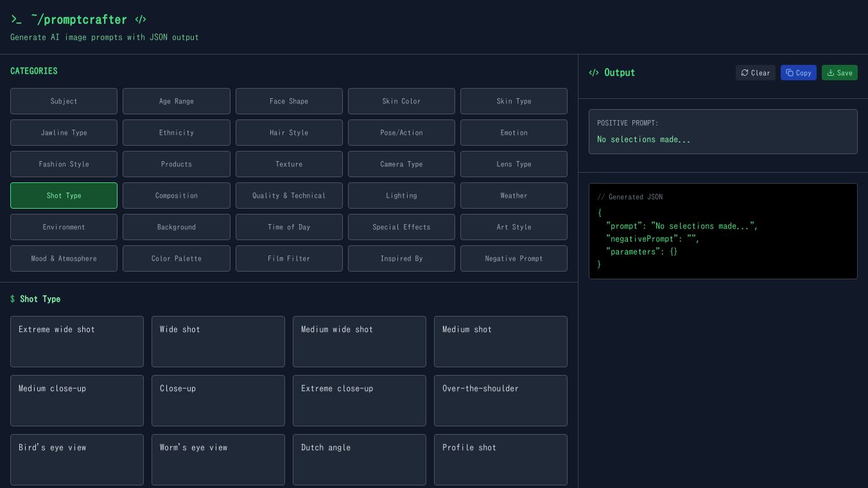Toggle the Medium close-up option

(77, 401)
